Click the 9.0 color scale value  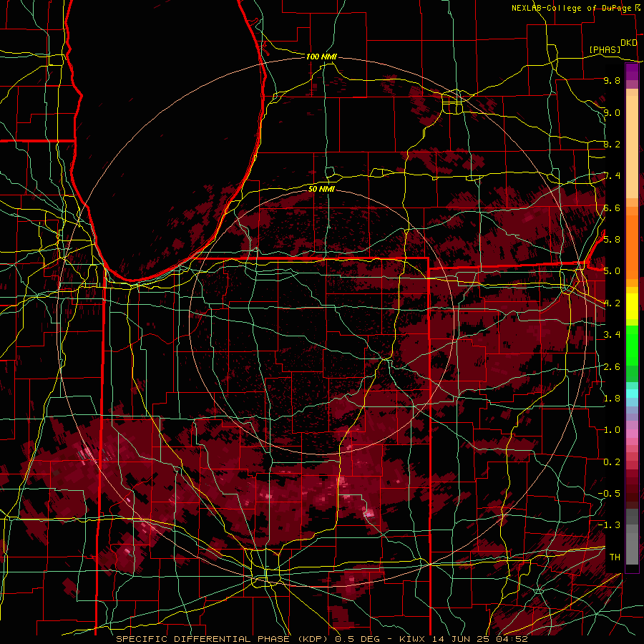[612, 112]
